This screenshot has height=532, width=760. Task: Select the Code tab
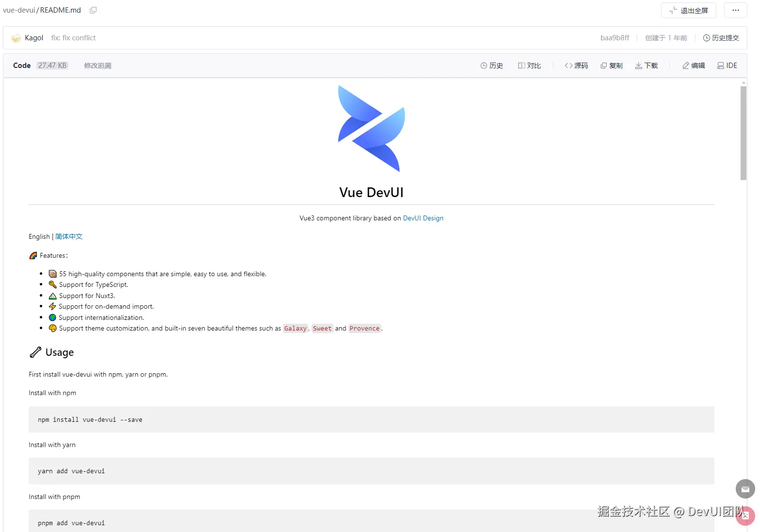coord(22,66)
